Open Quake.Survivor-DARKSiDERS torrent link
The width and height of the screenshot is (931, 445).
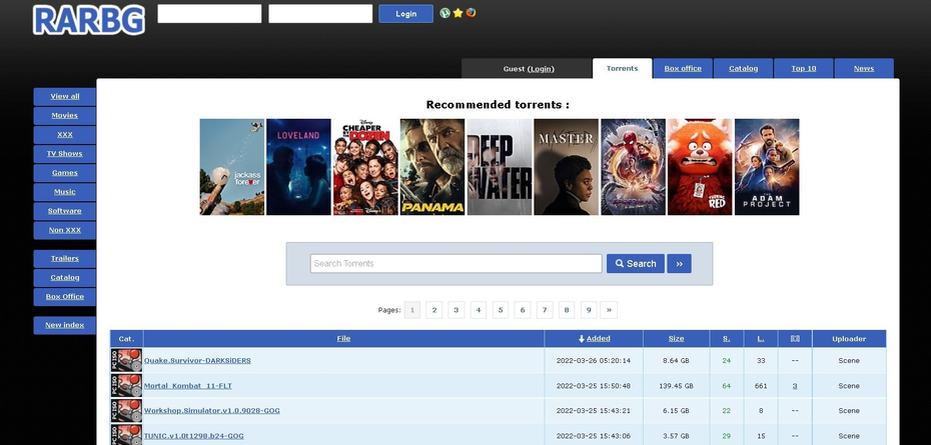click(x=197, y=361)
